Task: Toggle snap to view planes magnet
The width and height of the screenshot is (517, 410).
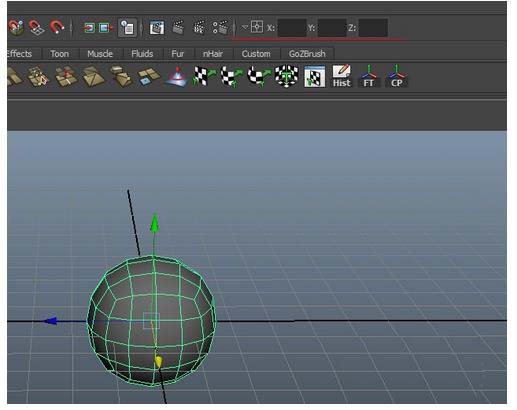Action: click(36, 28)
